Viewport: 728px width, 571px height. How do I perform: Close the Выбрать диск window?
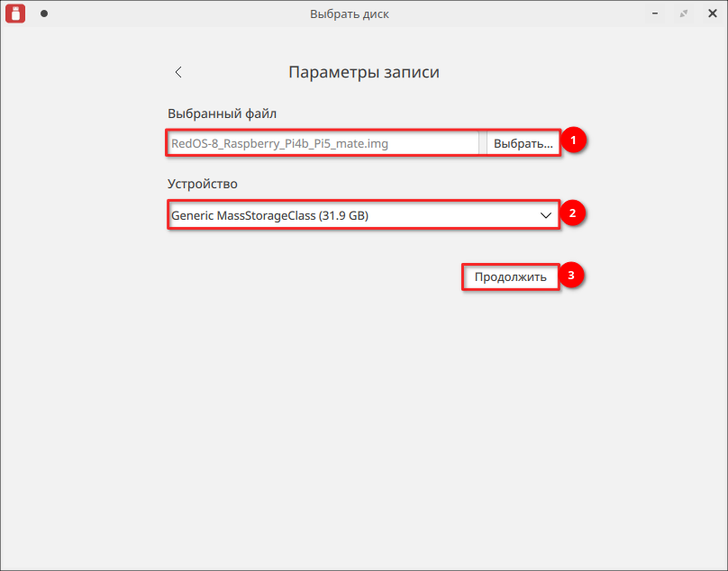[x=712, y=14]
